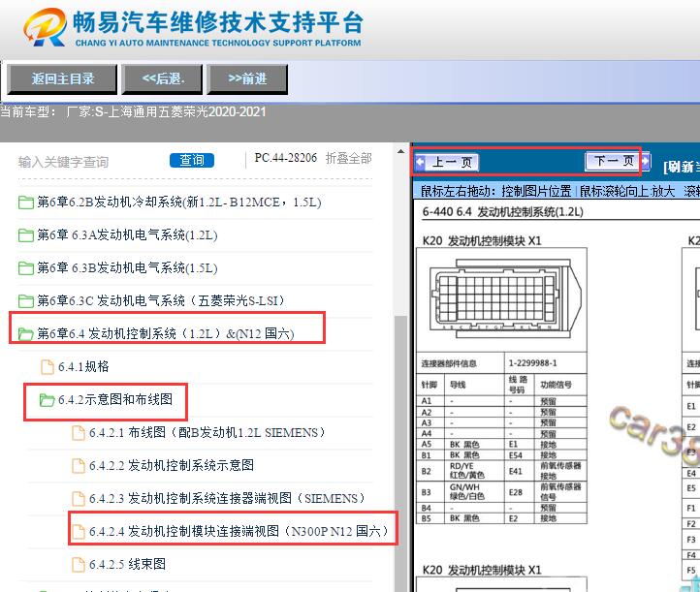
Task: Click folder icon of 6.3A发动机电气系统 row
Action: click(26, 235)
